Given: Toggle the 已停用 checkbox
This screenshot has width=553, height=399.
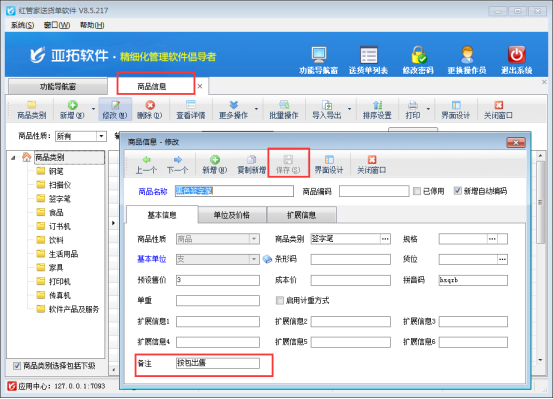Looking at the screenshot, I should tap(417, 191).
